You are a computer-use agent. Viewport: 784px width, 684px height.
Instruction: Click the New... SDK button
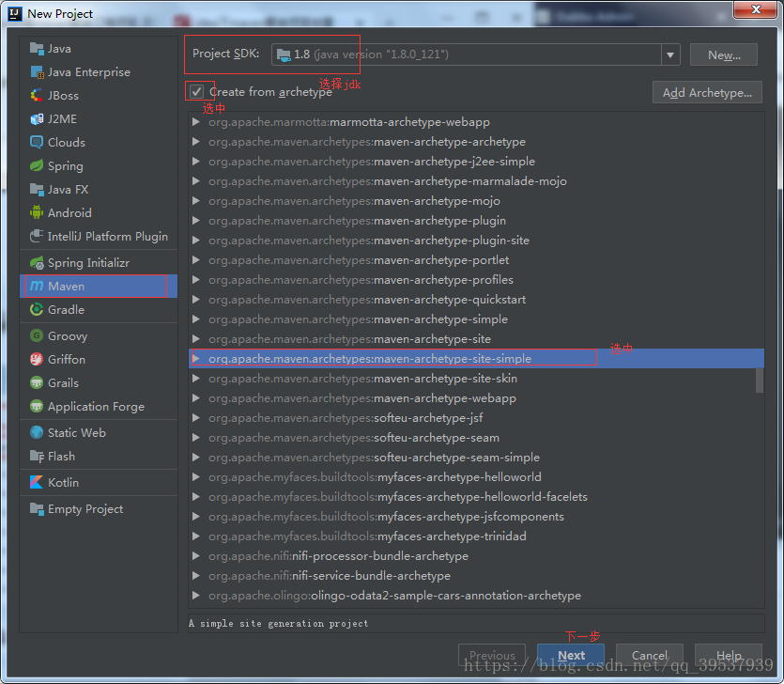724,55
